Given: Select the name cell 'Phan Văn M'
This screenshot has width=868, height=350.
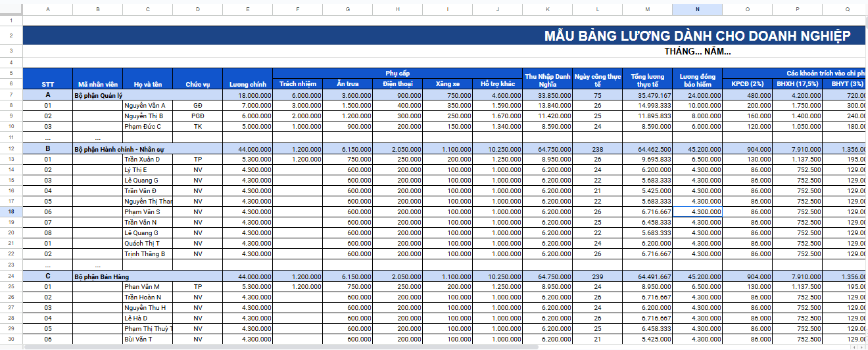Looking at the screenshot, I should click(x=147, y=287).
